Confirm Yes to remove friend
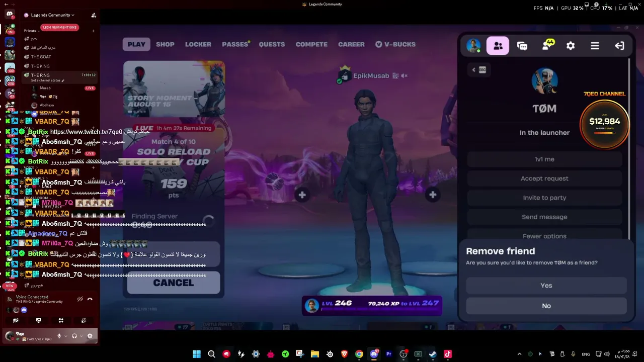The width and height of the screenshot is (644, 362). click(x=546, y=286)
